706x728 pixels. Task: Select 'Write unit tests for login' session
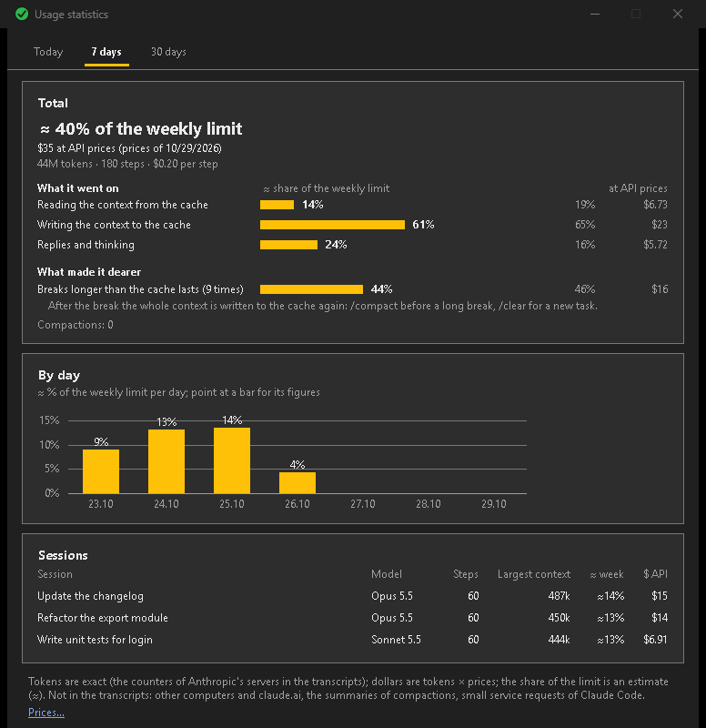click(352, 640)
